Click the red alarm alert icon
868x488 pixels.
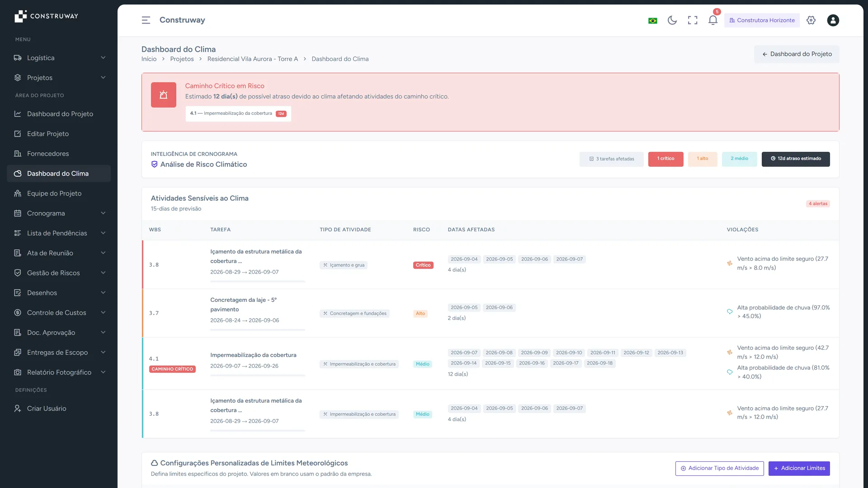[164, 95]
